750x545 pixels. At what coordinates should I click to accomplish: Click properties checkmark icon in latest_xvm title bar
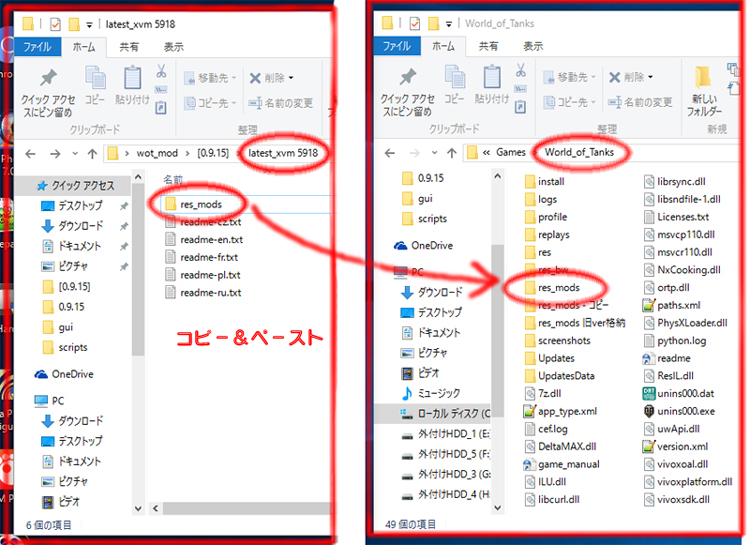(55, 23)
